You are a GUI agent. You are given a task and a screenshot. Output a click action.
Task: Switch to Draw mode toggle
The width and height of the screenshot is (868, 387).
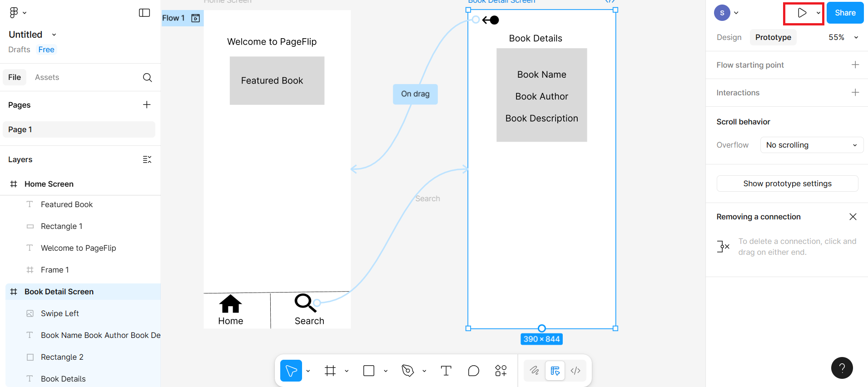[535, 371]
